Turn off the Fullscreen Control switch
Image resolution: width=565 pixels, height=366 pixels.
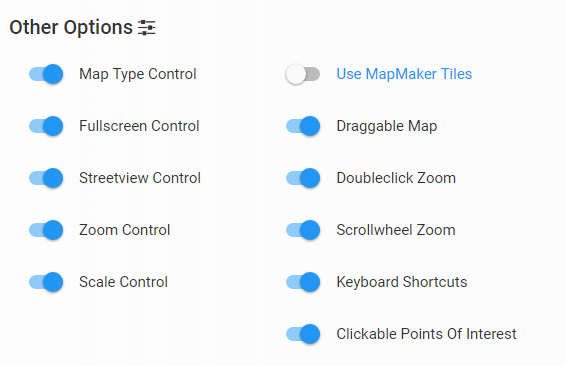tap(46, 126)
